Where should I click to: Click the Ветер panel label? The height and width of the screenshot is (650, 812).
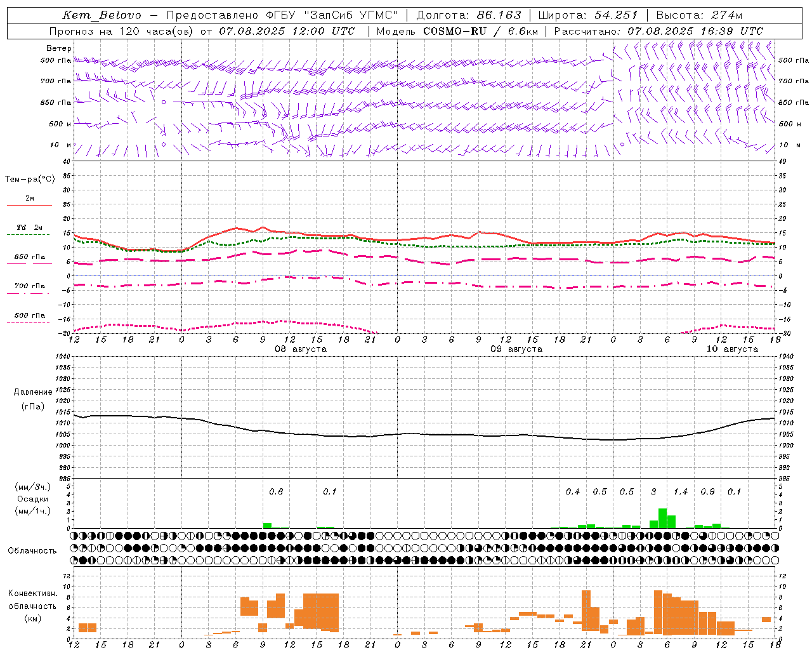click(58, 48)
